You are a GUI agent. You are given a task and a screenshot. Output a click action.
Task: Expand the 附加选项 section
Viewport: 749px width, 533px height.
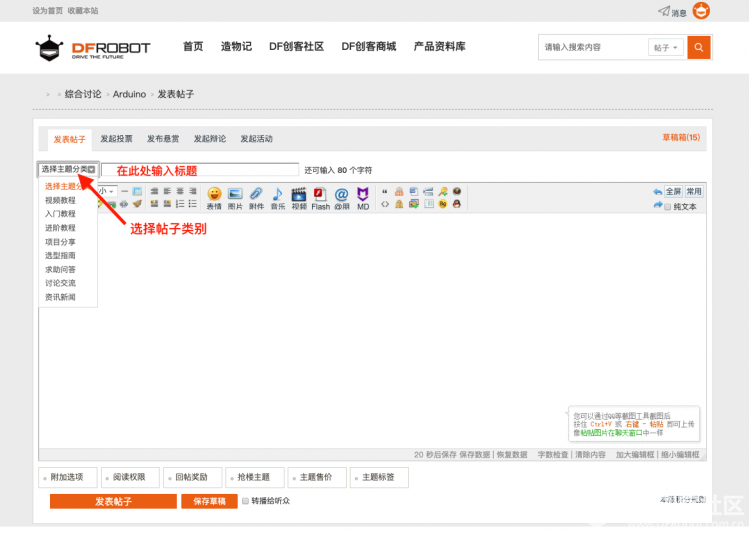click(x=67, y=477)
